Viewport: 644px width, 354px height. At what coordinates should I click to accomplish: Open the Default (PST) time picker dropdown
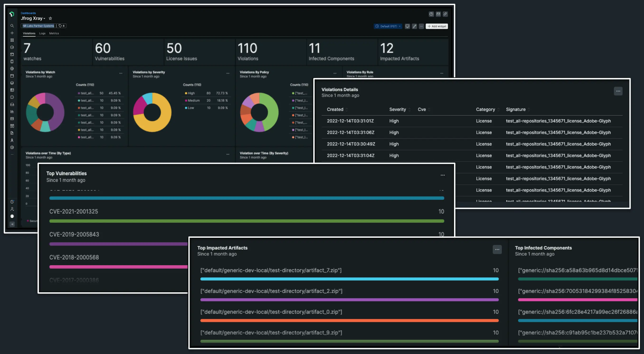coord(388,26)
